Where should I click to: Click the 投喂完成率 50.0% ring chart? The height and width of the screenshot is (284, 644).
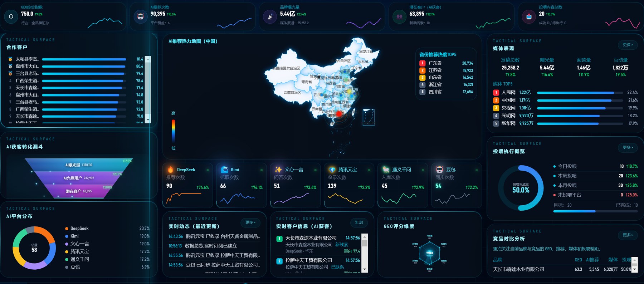521,188
